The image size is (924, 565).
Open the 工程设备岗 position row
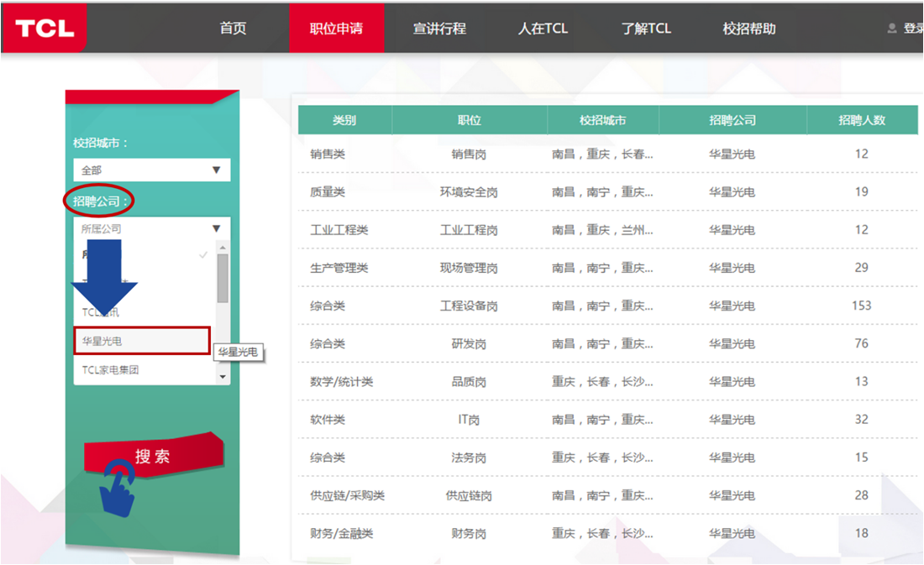tap(469, 306)
